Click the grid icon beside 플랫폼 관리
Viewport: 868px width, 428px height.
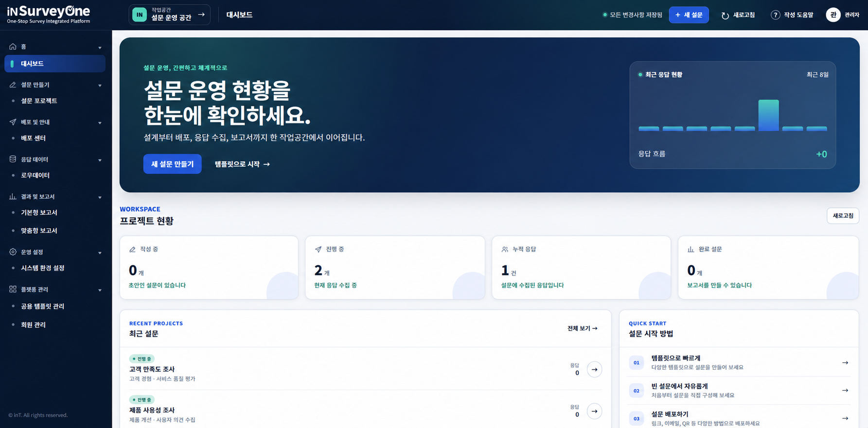pos(13,290)
